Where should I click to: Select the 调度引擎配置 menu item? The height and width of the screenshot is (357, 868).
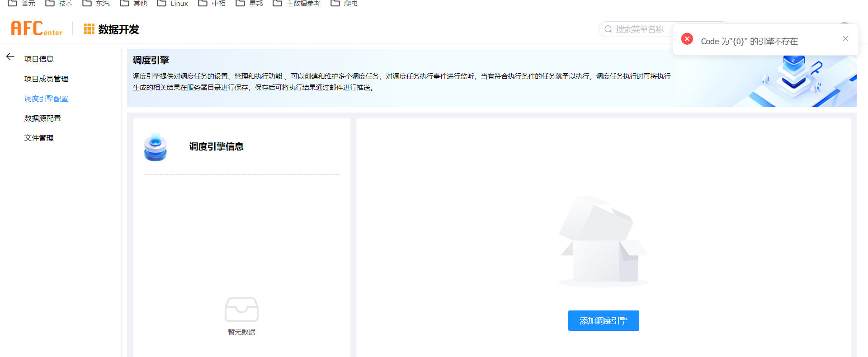click(x=46, y=99)
